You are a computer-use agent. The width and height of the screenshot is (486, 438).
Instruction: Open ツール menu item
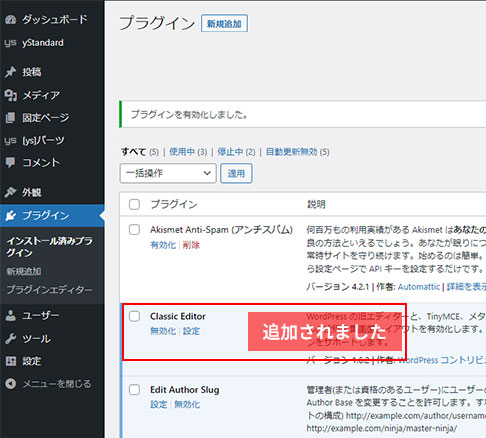[x=36, y=339]
